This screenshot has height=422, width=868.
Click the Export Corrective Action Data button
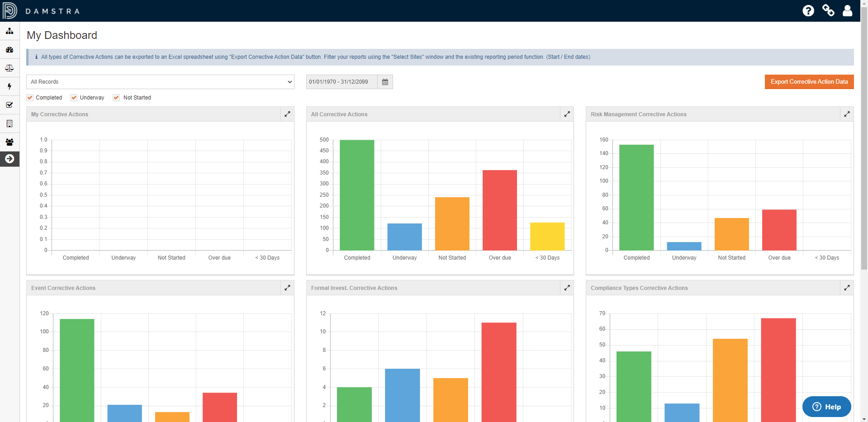809,82
